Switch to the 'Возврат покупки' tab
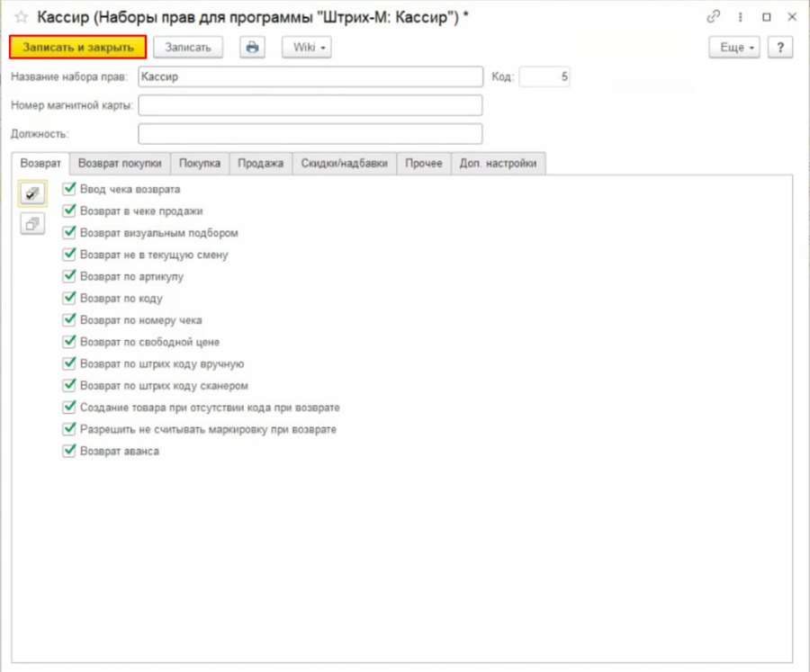 [x=120, y=163]
